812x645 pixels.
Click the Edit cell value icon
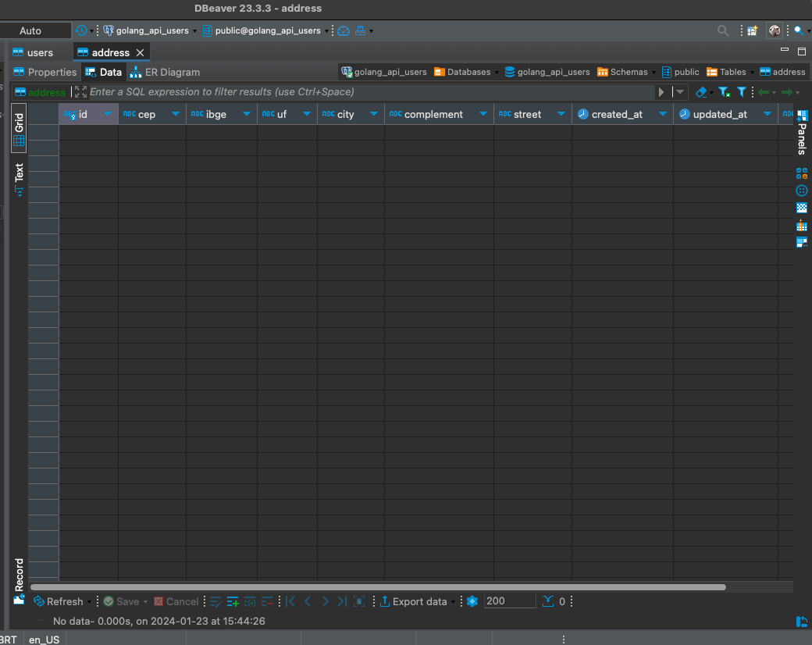tap(215, 601)
